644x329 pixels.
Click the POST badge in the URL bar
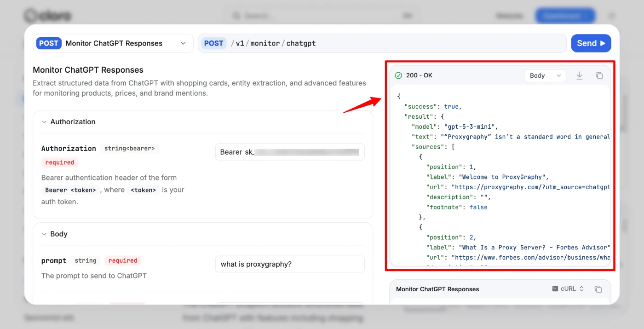click(213, 43)
